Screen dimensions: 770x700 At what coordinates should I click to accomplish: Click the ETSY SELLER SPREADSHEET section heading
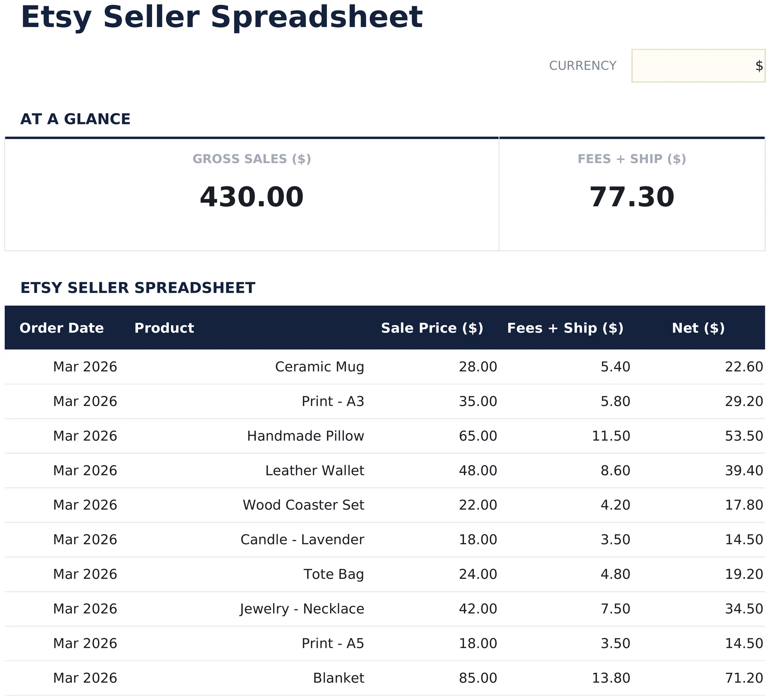pos(138,288)
